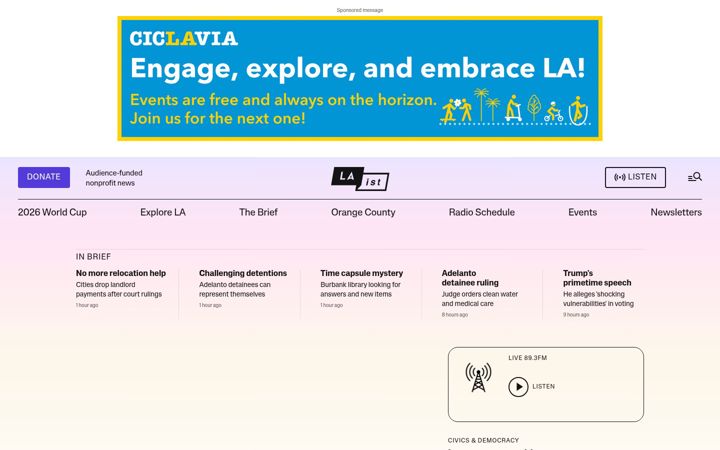Click the LISTEN text beside play button
The width and height of the screenshot is (720, 450).
click(543, 387)
